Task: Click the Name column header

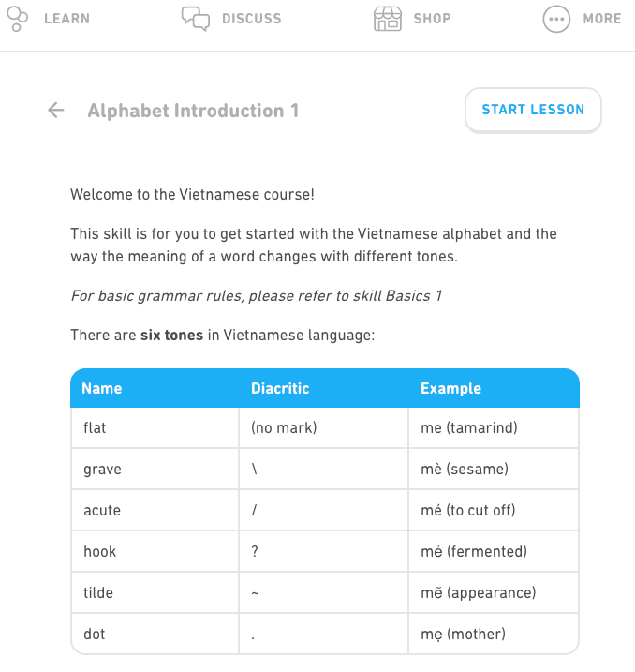Action: (x=101, y=388)
